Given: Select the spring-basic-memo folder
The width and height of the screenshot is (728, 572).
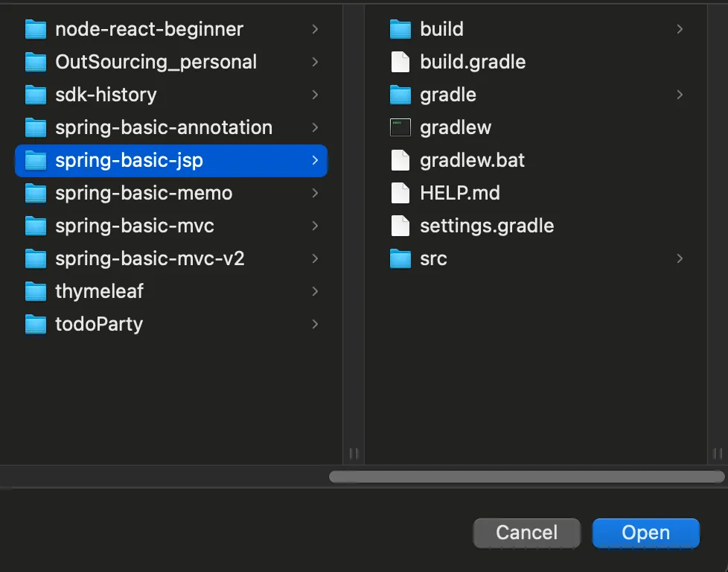Looking at the screenshot, I should point(171,193).
